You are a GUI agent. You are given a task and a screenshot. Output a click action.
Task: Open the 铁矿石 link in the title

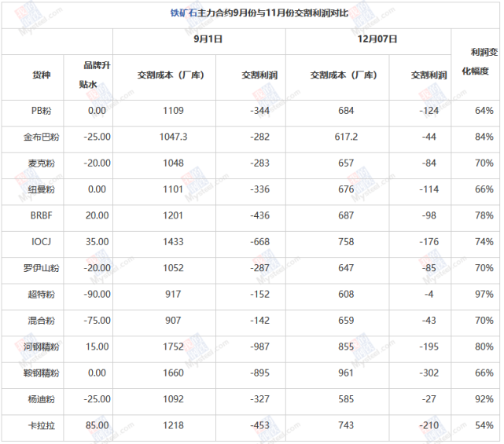click(183, 13)
